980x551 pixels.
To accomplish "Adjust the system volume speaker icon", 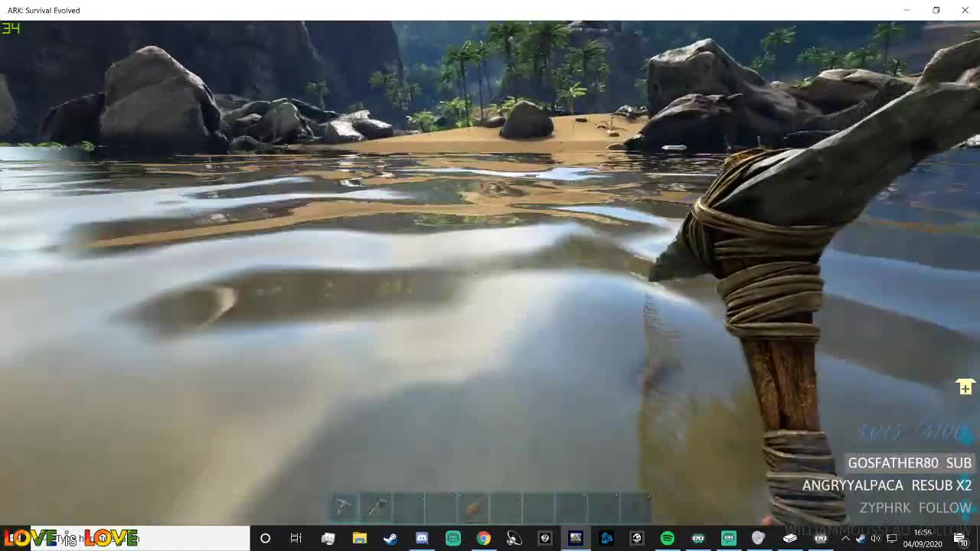I will tap(876, 539).
